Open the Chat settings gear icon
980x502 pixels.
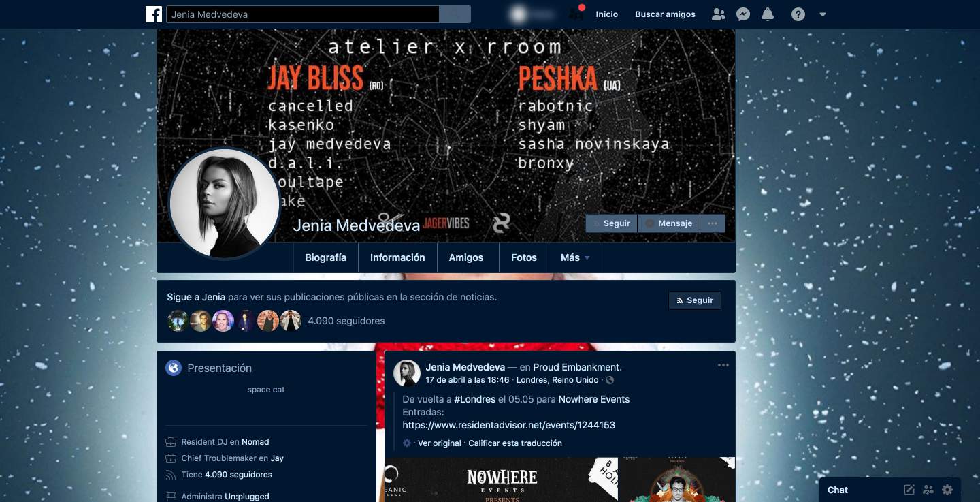[947, 490]
